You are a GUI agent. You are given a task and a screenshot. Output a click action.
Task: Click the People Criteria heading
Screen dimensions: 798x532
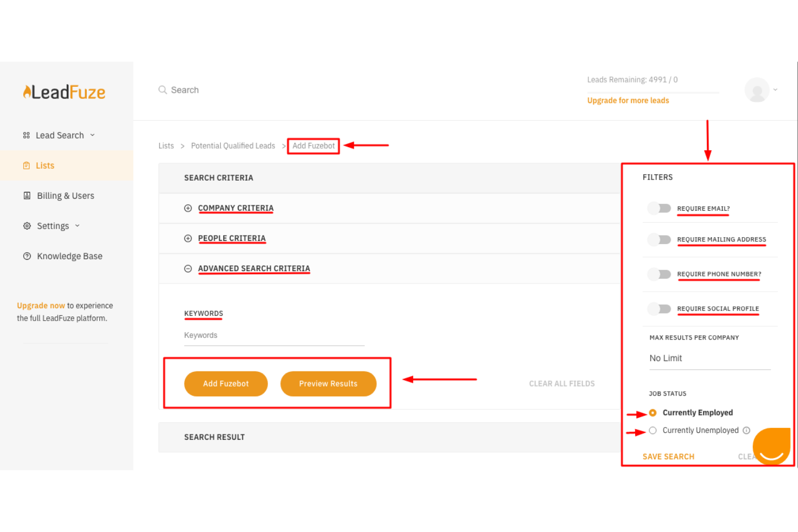(232, 238)
